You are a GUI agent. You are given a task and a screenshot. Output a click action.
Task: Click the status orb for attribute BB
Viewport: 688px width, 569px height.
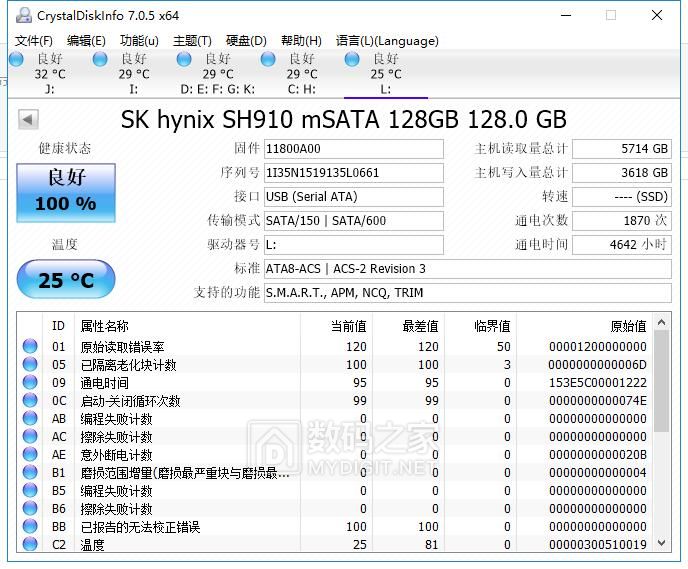pyautogui.click(x=30, y=526)
